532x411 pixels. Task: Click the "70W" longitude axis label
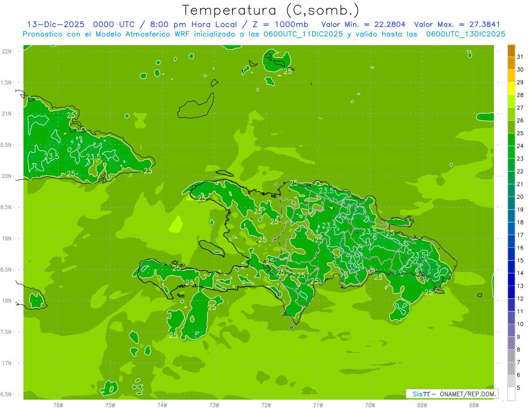coord(370,405)
